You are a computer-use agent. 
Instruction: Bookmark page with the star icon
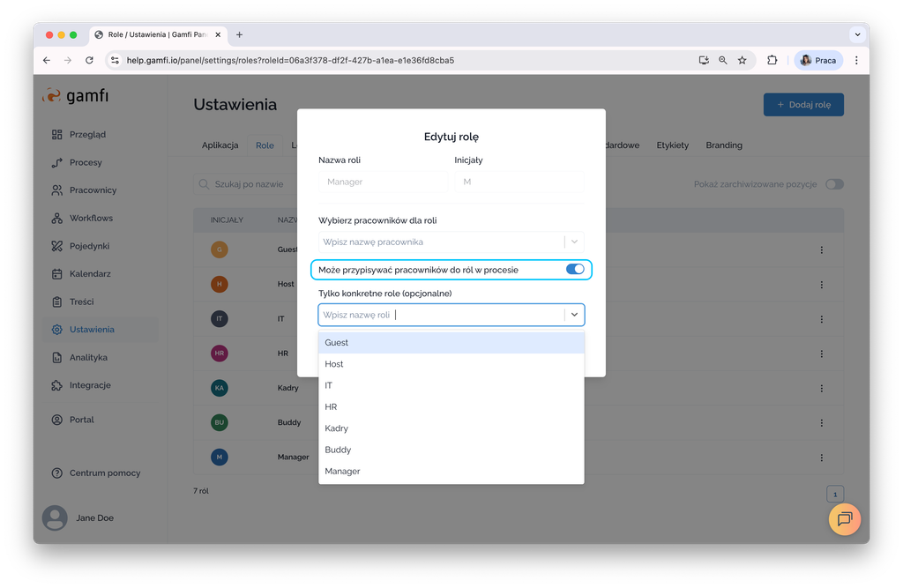click(742, 60)
